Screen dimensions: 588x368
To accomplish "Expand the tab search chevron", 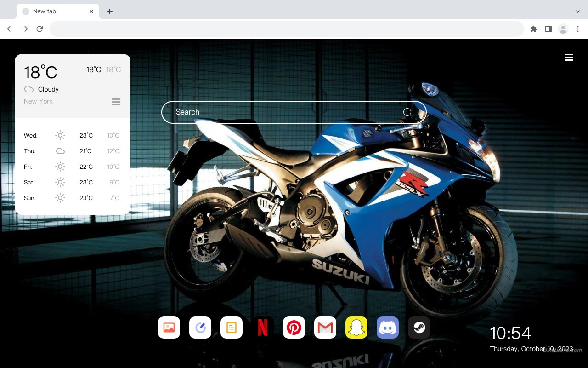I will point(578,11).
